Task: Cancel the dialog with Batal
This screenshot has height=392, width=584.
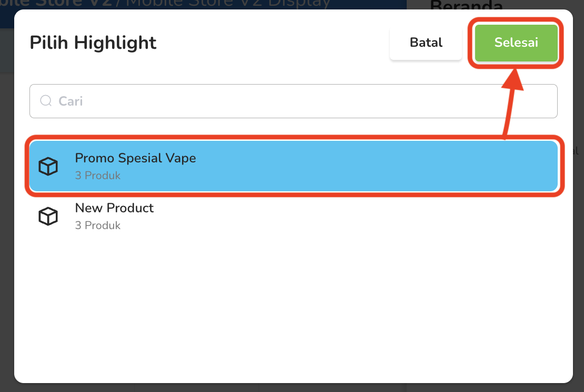Action: click(426, 43)
